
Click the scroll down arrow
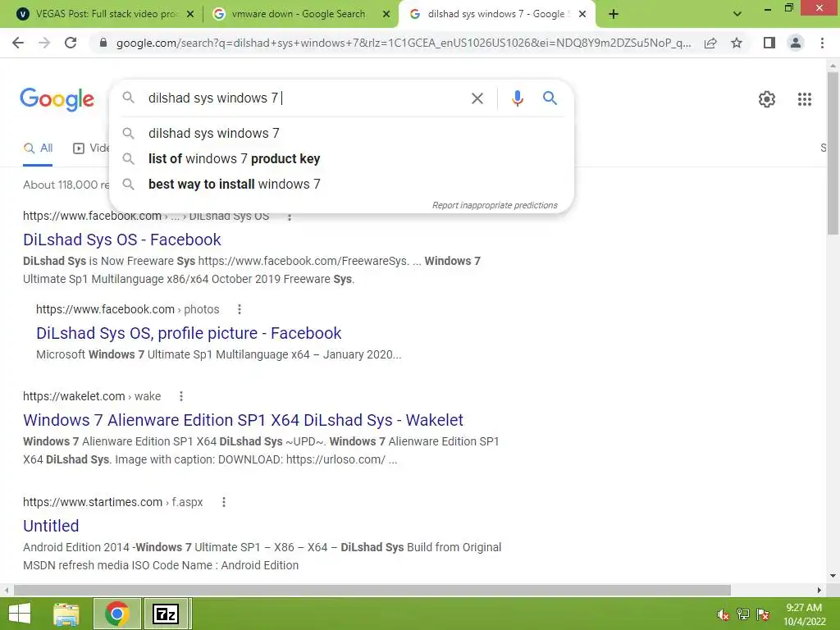(832, 576)
